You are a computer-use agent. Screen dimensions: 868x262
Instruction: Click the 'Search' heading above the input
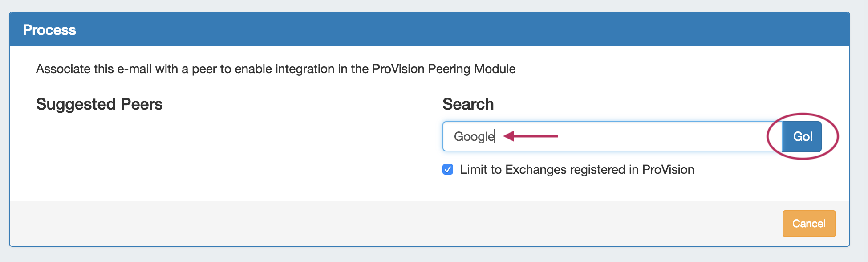(468, 104)
